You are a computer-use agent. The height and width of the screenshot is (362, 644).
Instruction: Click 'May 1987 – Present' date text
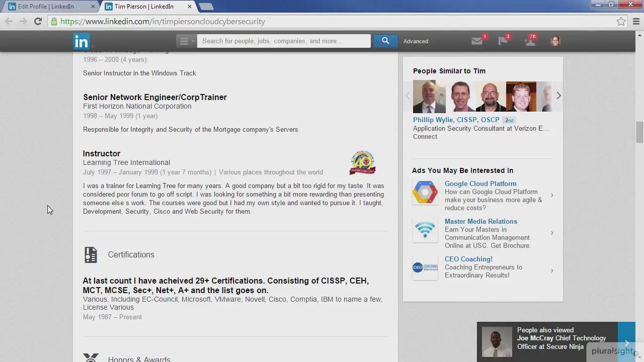point(112,317)
